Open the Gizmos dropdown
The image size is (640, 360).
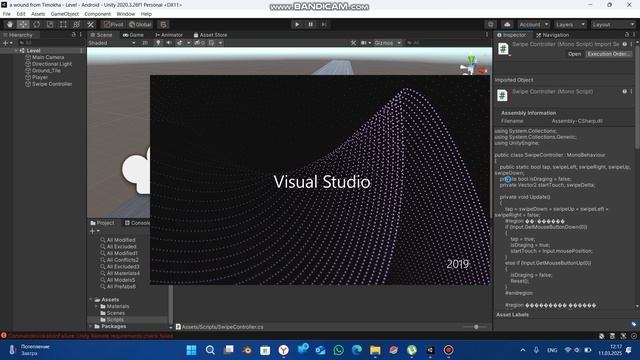tap(387, 43)
